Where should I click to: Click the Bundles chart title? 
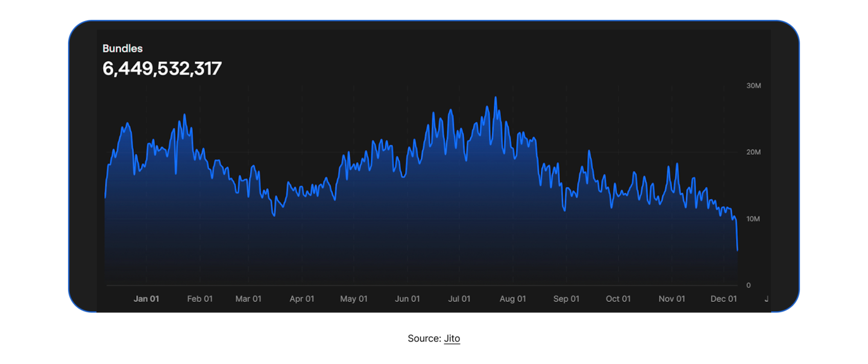[x=122, y=49]
